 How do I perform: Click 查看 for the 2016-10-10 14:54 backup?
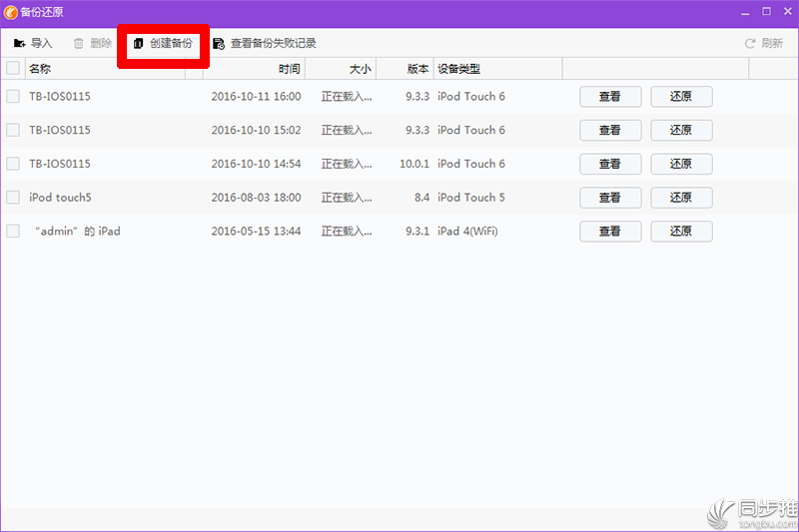pos(610,164)
